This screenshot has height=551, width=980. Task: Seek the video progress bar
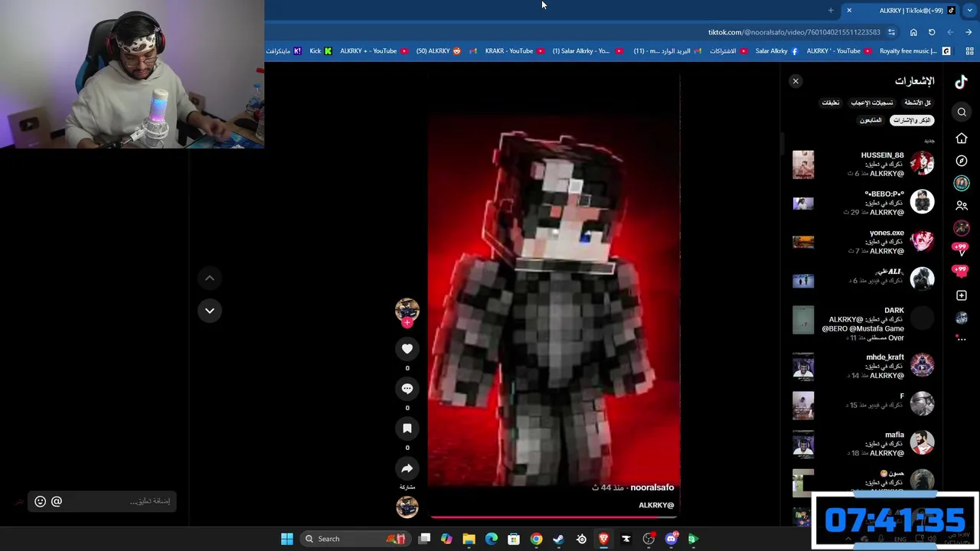[554, 518]
